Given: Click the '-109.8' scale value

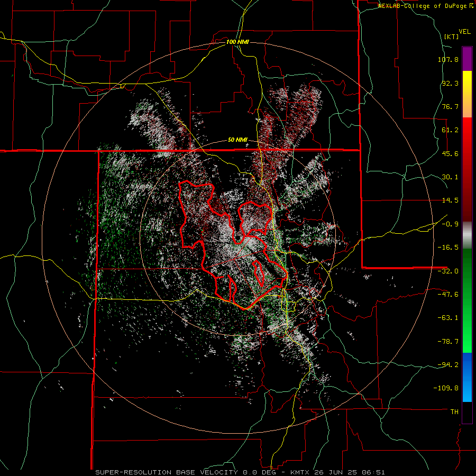Looking at the screenshot, I should pos(446,388).
